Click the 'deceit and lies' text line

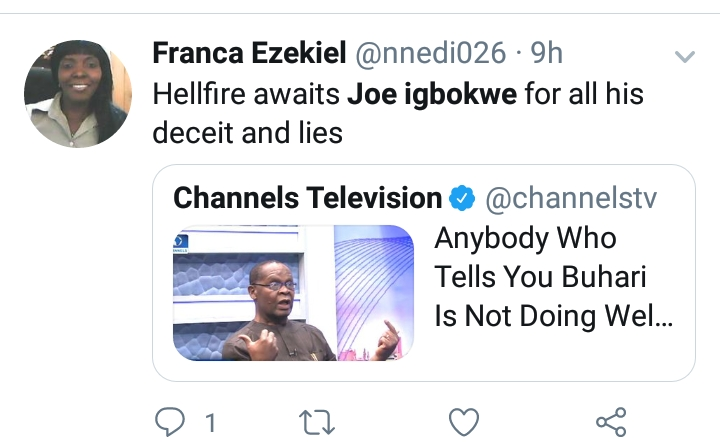248,132
